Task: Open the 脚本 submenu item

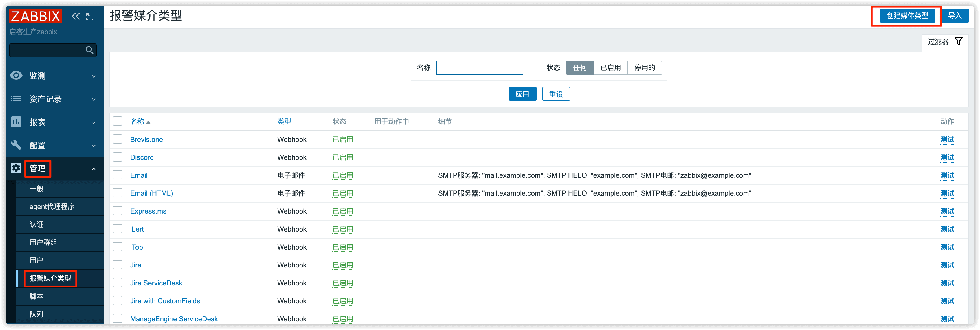Action: [60, 296]
